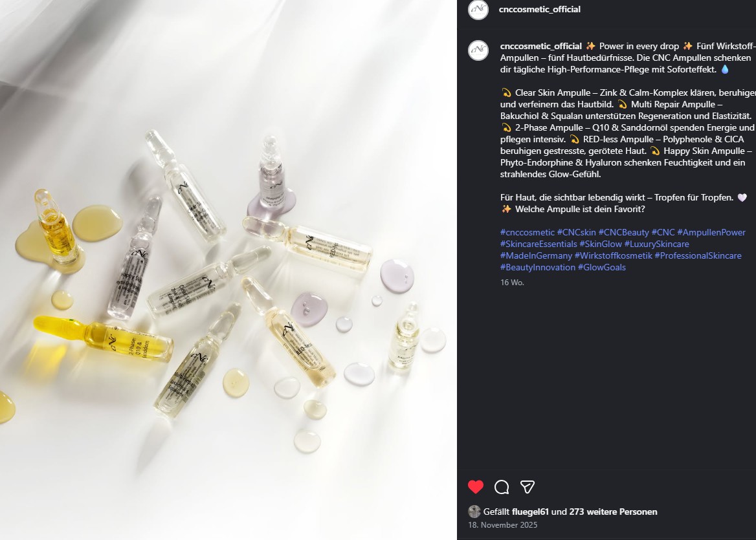This screenshot has width=756, height=540.
Task: View fluegel61's profile from likes
Action: 530,512
